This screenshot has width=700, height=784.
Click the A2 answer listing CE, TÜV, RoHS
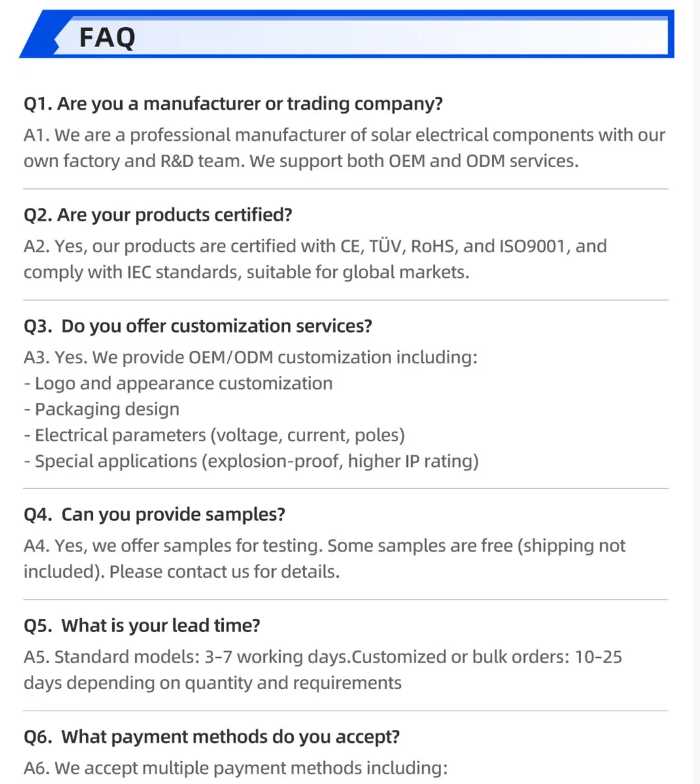click(x=315, y=246)
